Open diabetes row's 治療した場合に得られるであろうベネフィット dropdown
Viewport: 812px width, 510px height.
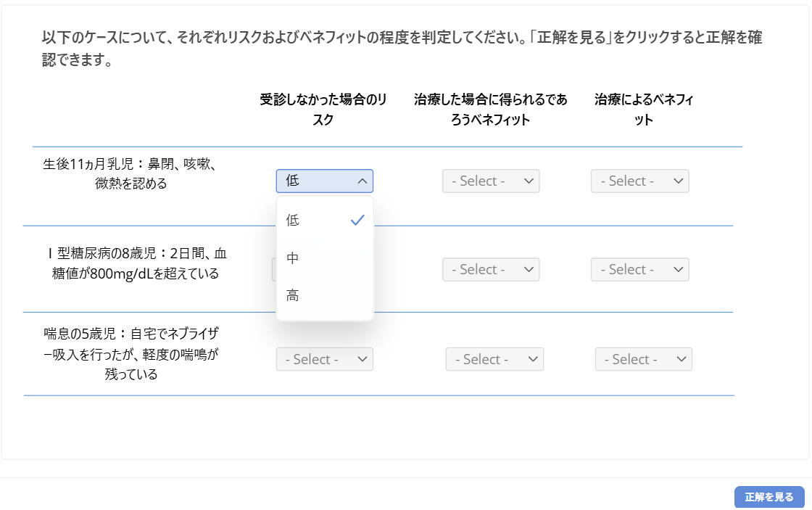[491, 270]
